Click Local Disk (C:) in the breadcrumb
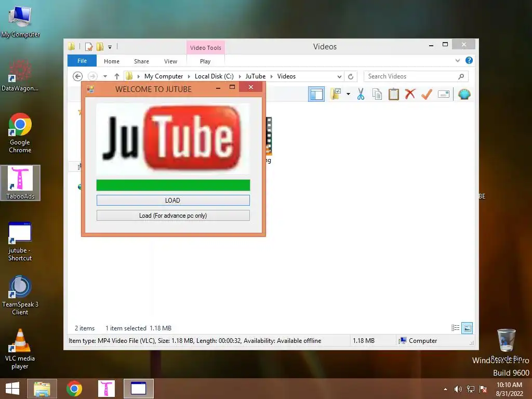The width and height of the screenshot is (532, 399). click(x=214, y=76)
